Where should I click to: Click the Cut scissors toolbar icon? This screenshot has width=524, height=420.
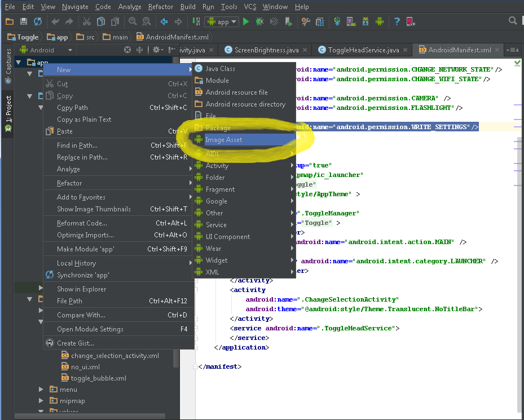pos(87,21)
